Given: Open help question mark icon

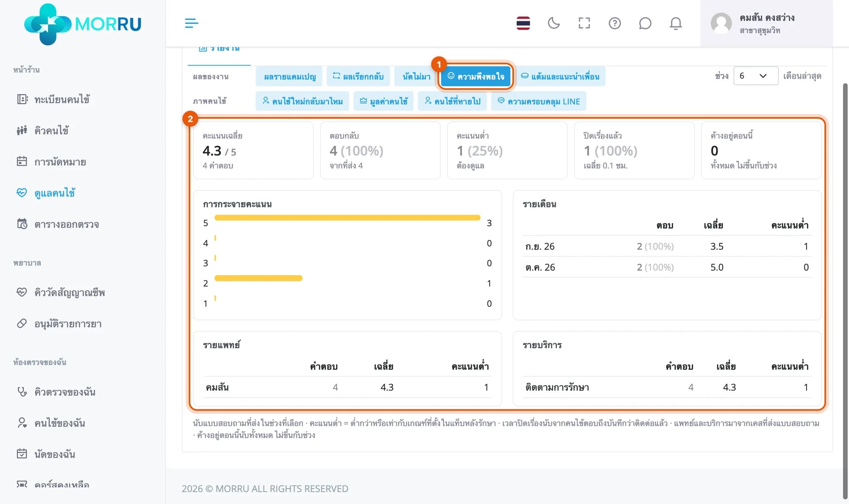Looking at the screenshot, I should point(615,23).
